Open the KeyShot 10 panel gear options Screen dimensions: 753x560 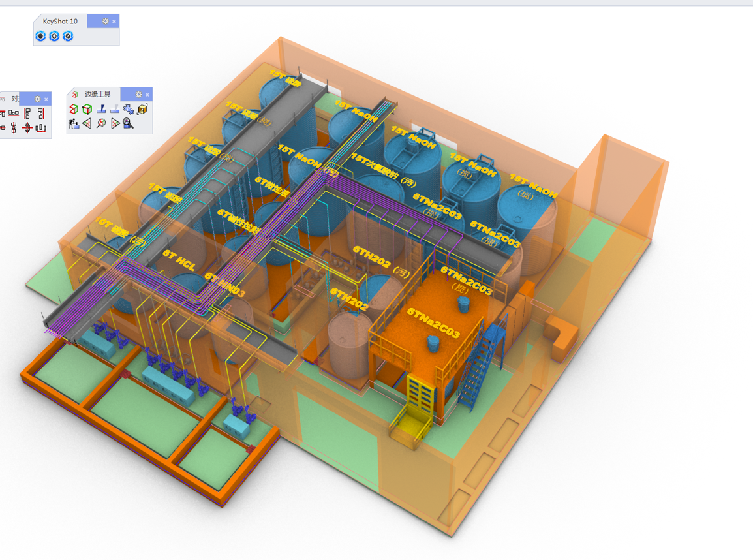[105, 22]
